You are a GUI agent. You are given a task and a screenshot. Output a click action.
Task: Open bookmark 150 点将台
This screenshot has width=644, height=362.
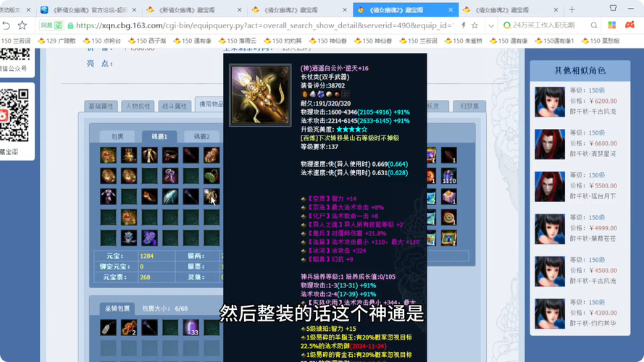pos(102,41)
